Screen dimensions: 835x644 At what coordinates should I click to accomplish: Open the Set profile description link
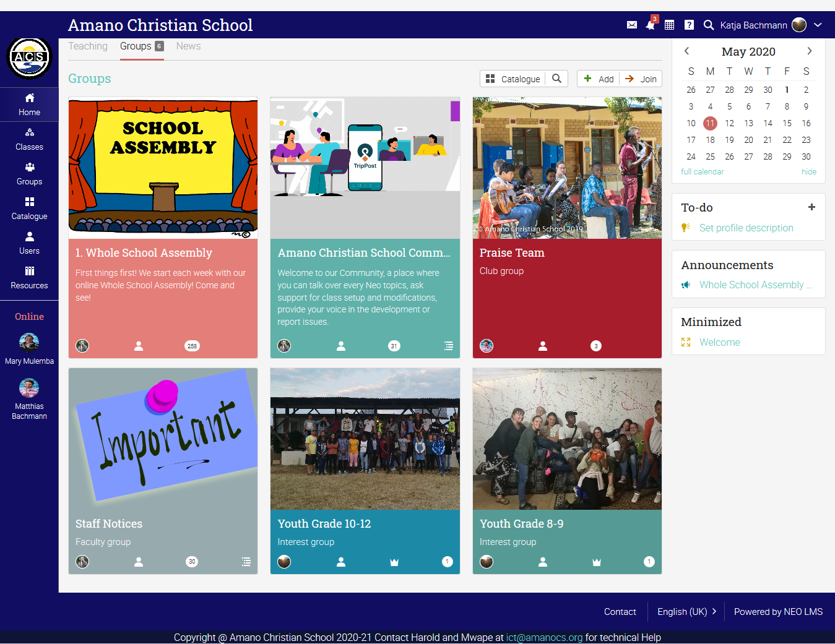point(746,228)
